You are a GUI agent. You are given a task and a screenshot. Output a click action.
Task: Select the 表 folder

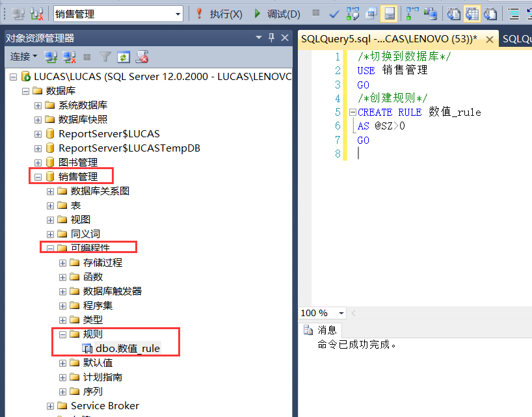pyautogui.click(x=75, y=206)
